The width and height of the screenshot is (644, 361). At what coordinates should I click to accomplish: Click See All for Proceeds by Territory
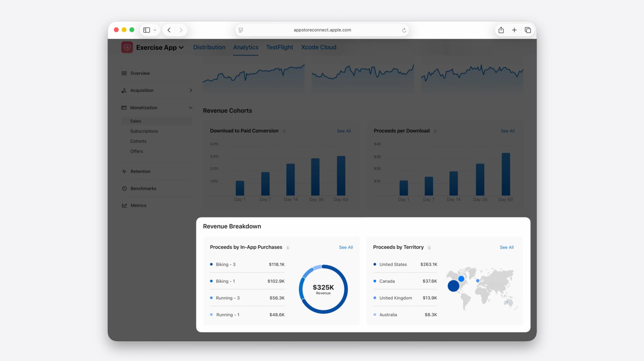[507, 247]
